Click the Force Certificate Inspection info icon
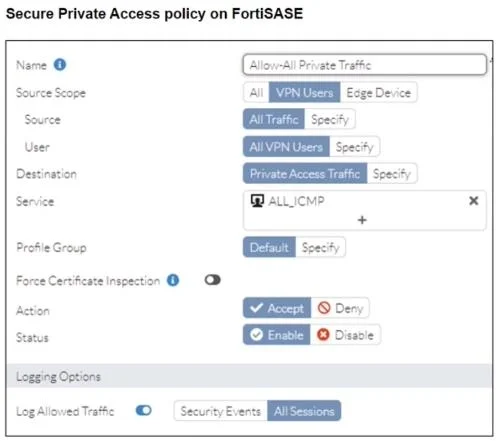Image resolution: width=499 pixels, height=441 pixels. (x=173, y=280)
